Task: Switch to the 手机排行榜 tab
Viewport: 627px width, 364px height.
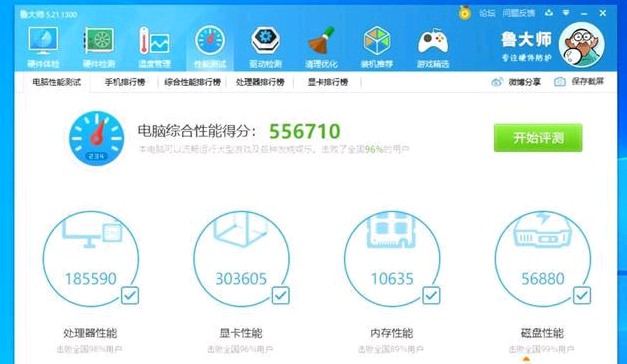Action: click(x=125, y=82)
